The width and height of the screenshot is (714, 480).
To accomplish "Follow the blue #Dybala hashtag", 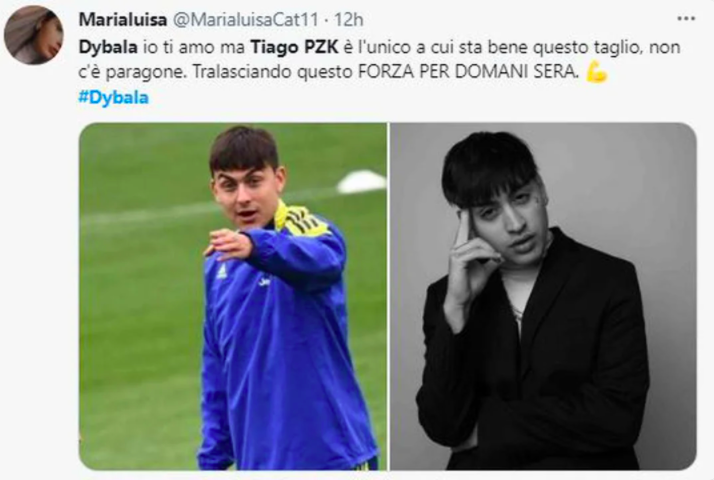I will (x=113, y=97).
